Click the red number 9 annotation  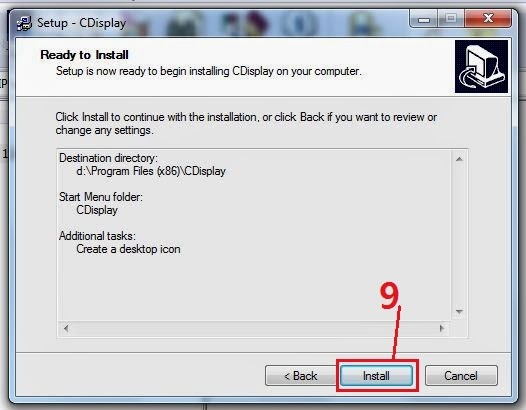click(x=389, y=296)
